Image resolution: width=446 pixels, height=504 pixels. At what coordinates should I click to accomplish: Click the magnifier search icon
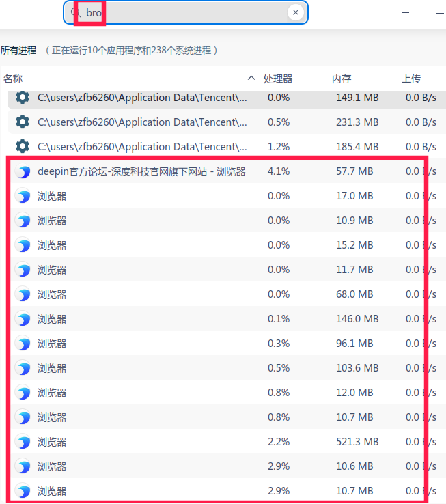tap(76, 12)
